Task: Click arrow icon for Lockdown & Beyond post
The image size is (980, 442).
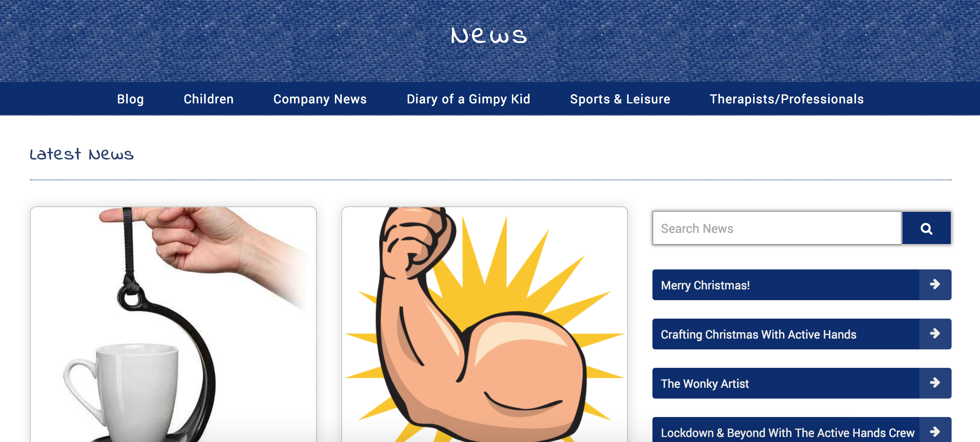Action: click(935, 431)
